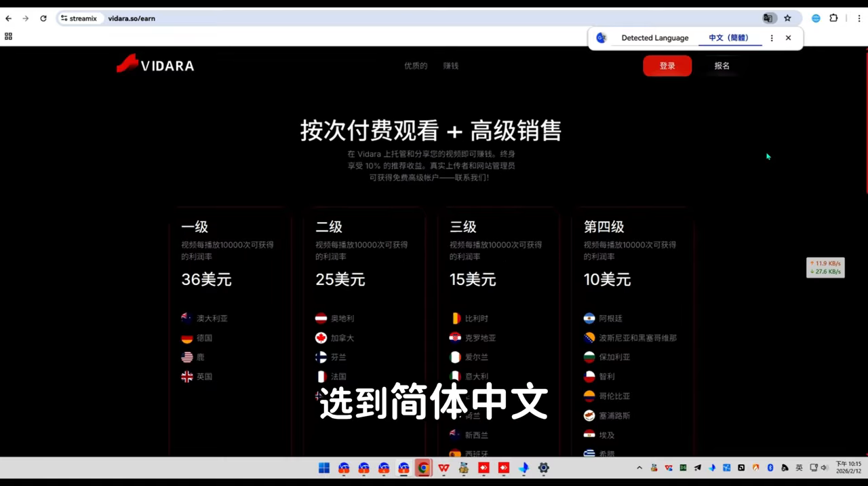
Task: Expand the system tray hidden icons chevron
Action: coord(639,468)
